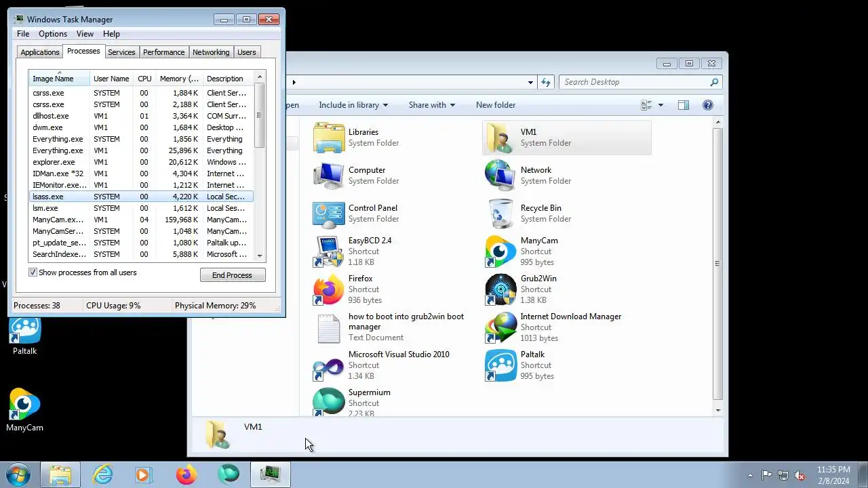
Task: Sort processes by Memory column header
Action: point(179,79)
